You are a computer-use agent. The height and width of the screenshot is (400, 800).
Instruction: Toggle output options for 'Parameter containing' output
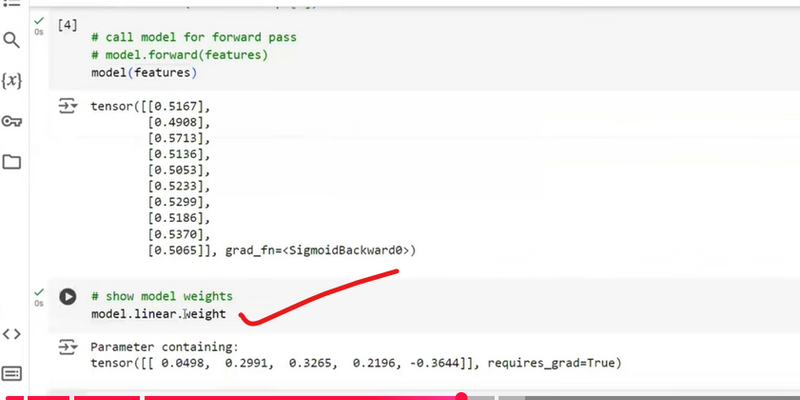coord(67,347)
